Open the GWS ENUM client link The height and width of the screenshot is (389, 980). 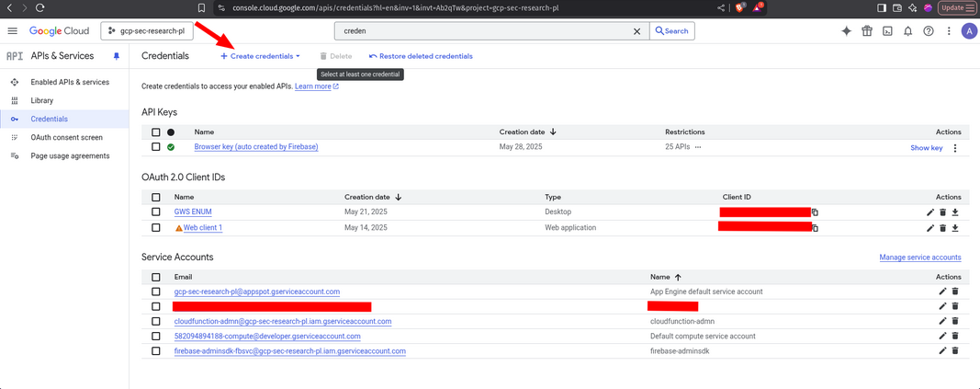click(193, 212)
